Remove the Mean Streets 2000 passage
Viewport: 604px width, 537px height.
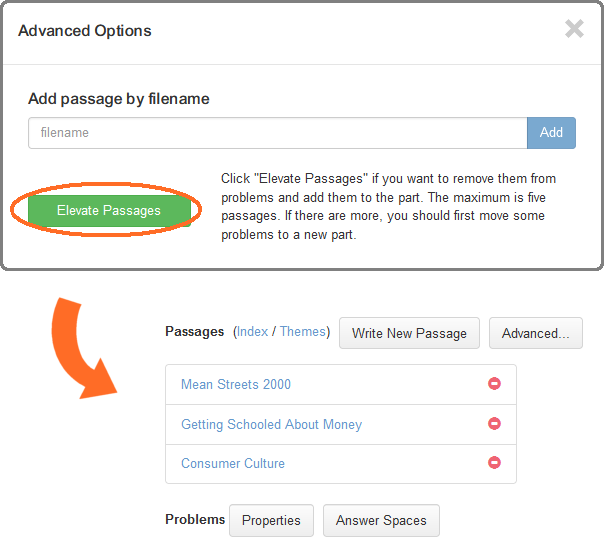[494, 384]
